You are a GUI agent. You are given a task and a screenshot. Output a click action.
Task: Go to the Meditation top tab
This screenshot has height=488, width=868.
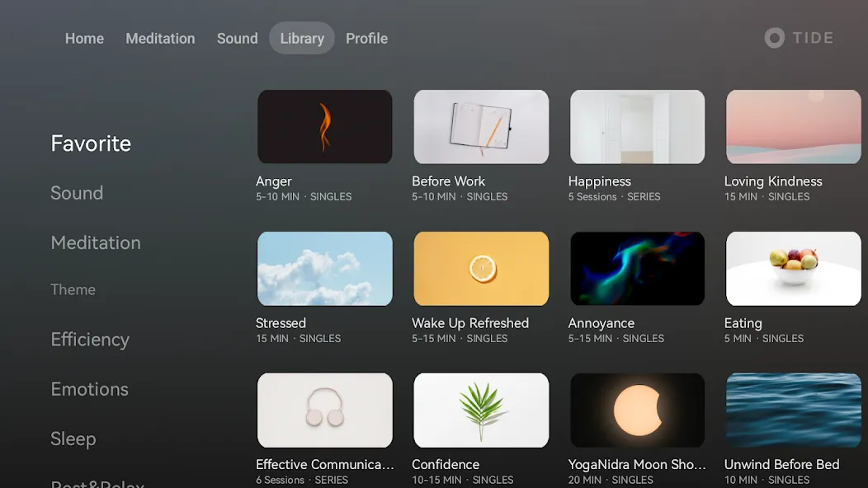[x=160, y=38]
